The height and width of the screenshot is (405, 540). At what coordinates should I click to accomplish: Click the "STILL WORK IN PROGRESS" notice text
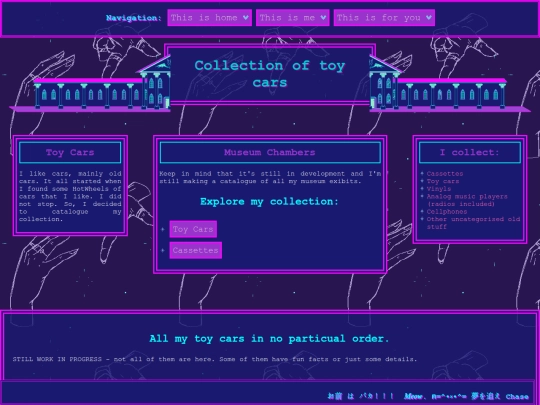(x=215, y=359)
